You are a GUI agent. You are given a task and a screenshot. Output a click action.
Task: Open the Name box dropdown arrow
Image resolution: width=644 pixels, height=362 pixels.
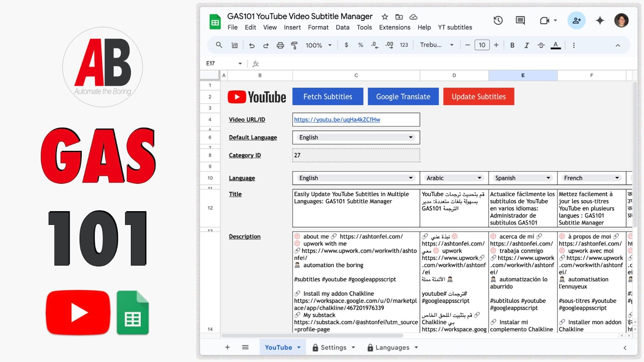click(x=240, y=64)
